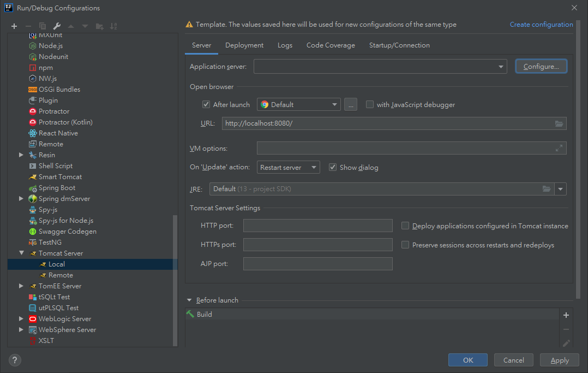Click the help question mark icon
This screenshot has height=373, width=588.
pyautogui.click(x=15, y=360)
